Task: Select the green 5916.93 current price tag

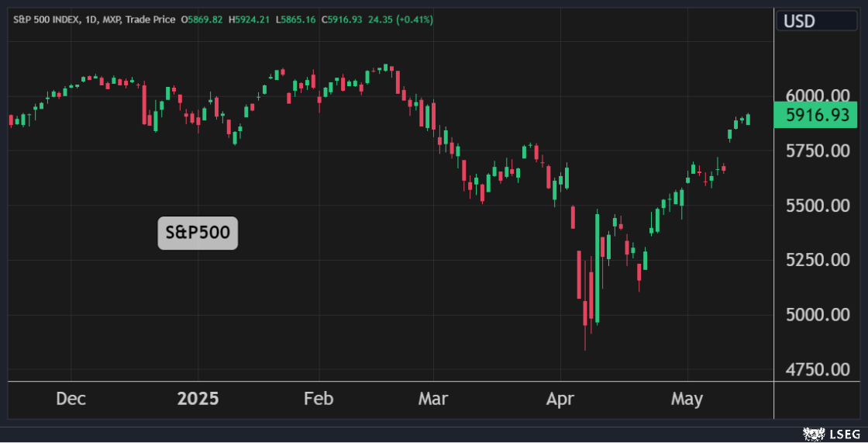Action: pos(817,116)
